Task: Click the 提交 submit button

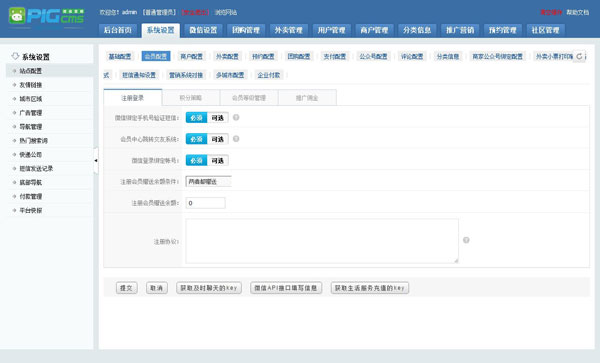Action: (127, 288)
